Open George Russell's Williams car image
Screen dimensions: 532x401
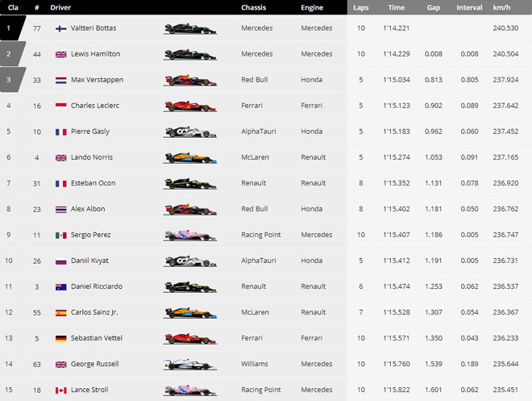(190, 364)
